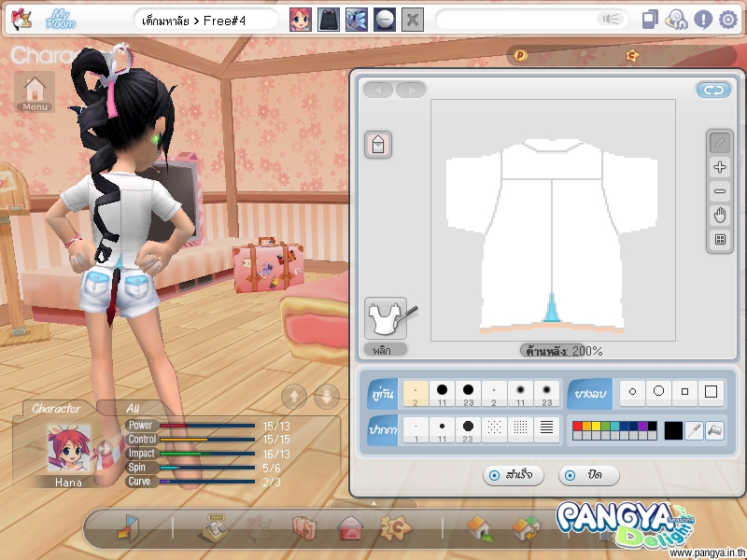Select the paint bucket fill tool
This screenshot has height=560, width=747.
pos(714,430)
